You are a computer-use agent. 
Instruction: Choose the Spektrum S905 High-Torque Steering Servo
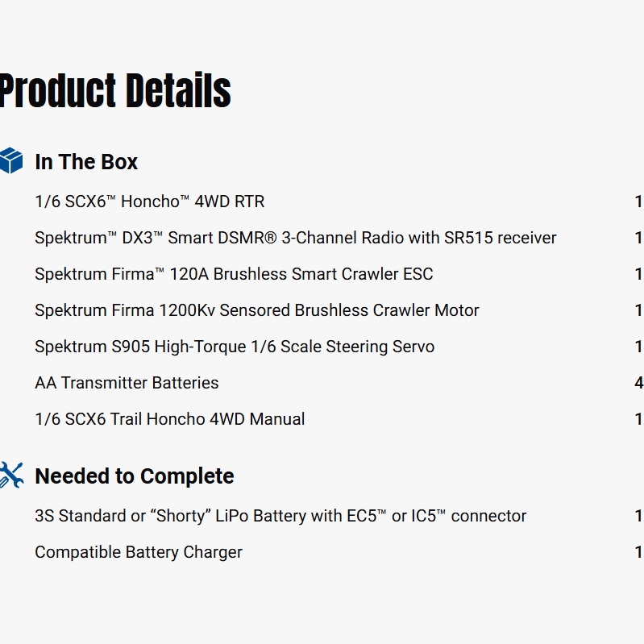click(x=235, y=347)
